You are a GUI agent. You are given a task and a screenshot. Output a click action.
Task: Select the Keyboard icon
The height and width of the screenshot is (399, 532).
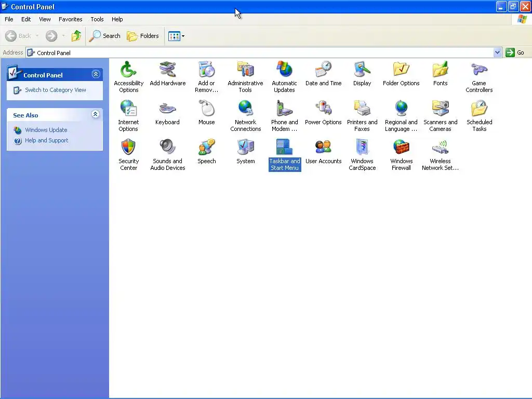[x=168, y=113]
